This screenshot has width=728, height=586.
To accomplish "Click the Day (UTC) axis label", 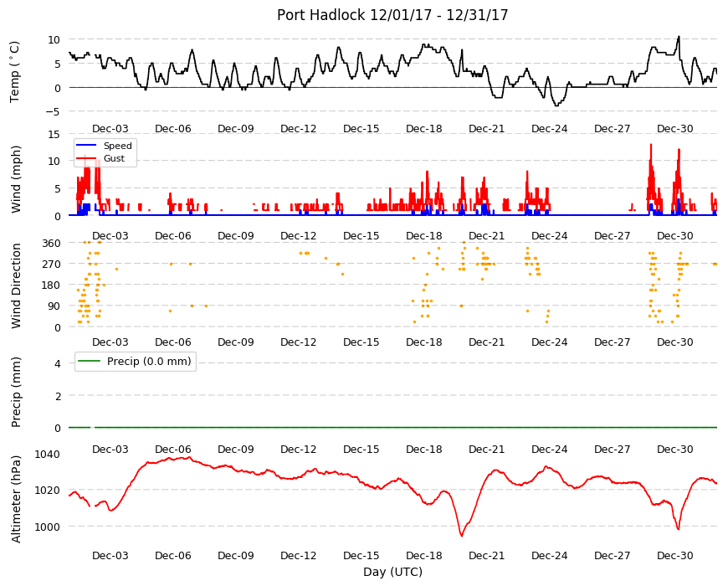I will tap(392, 572).
